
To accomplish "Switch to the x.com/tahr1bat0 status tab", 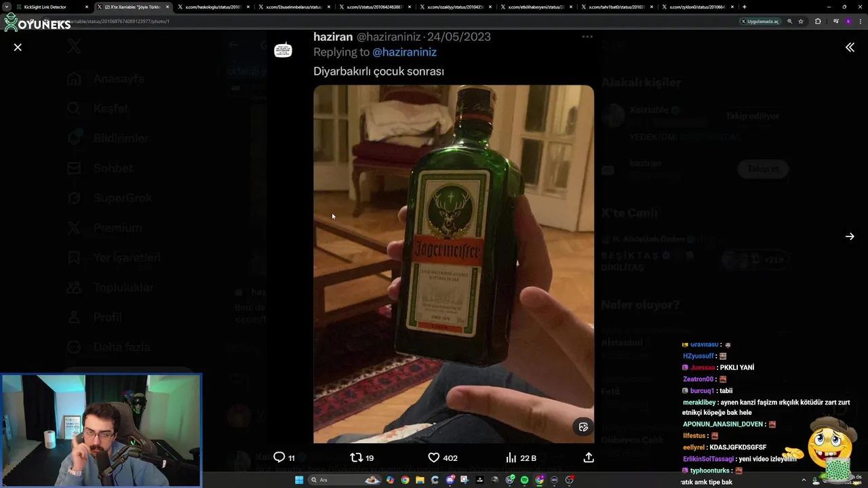I will tap(617, 7).
